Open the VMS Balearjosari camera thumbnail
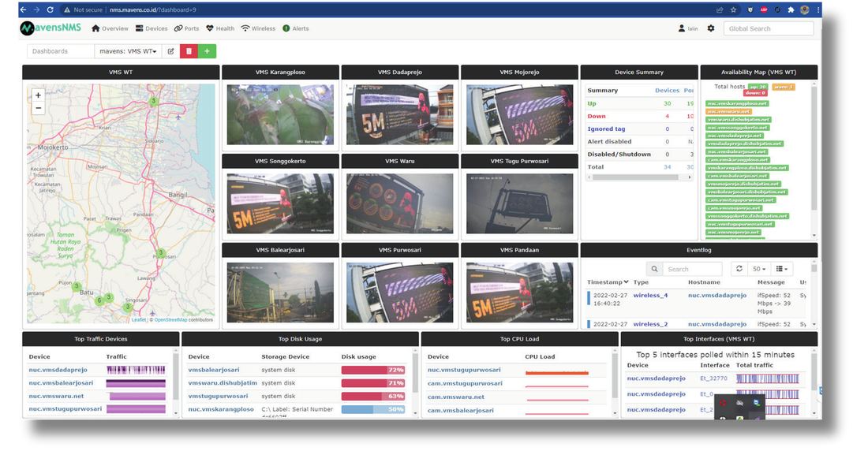Screen dimensions: 868x451 280,293
